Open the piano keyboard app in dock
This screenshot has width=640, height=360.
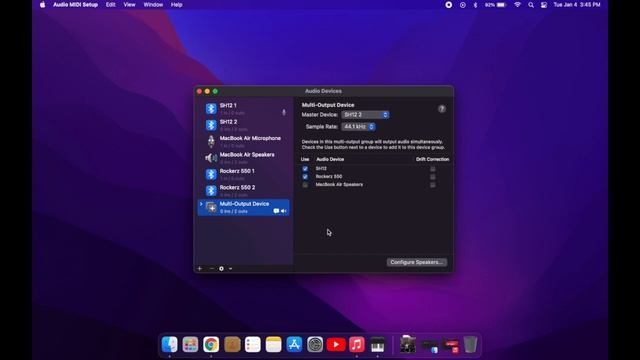tap(378, 344)
